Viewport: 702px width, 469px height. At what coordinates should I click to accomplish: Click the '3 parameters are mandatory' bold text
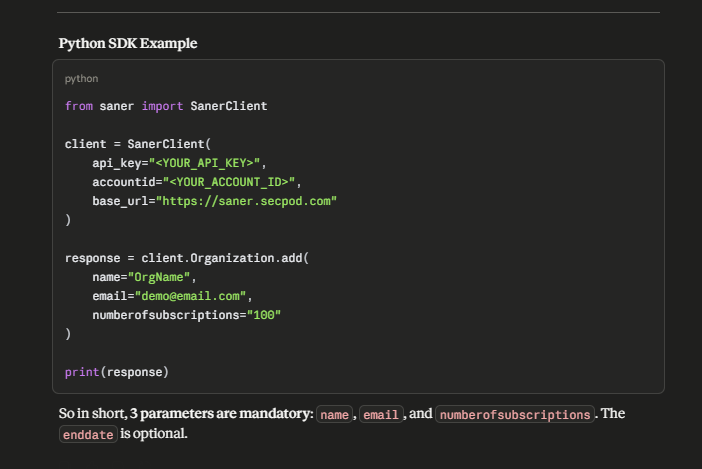(x=221, y=414)
